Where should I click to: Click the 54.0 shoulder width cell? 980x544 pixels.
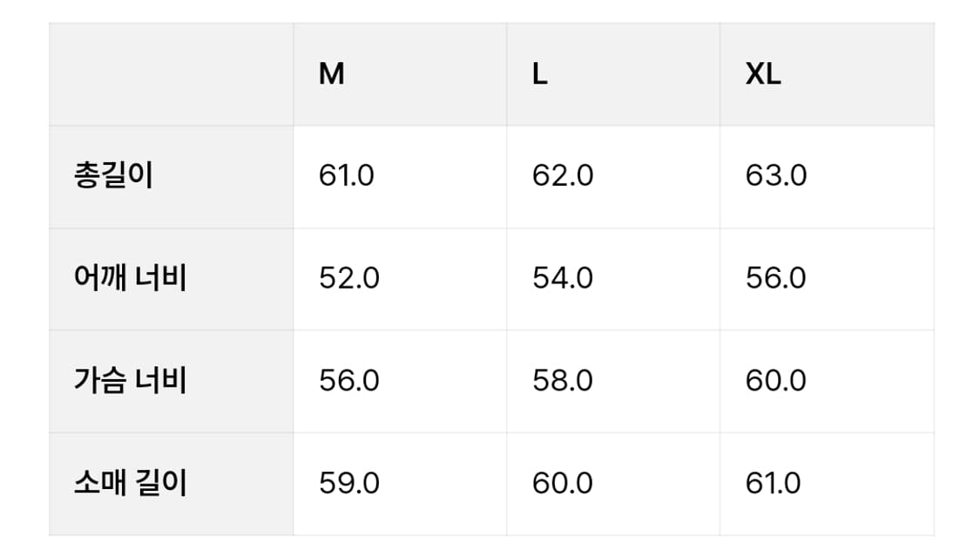(x=613, y=280)
